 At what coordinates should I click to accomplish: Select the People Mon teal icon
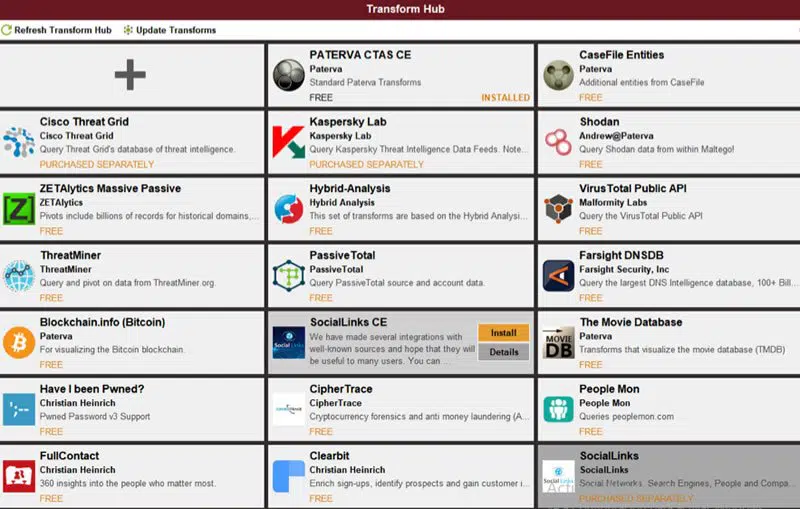558,409
